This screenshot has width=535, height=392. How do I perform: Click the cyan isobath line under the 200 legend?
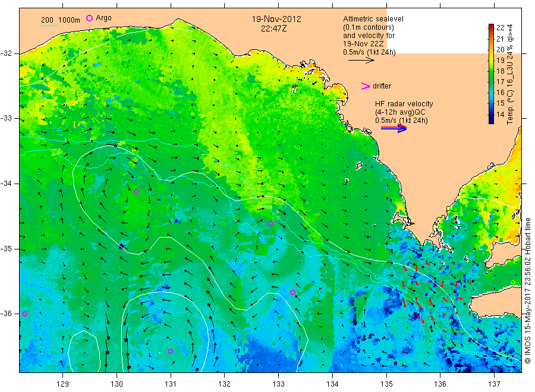49,26
